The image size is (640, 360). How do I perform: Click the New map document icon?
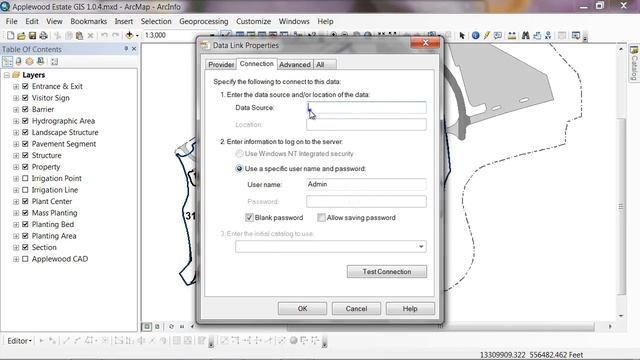(x=11, y=36)
